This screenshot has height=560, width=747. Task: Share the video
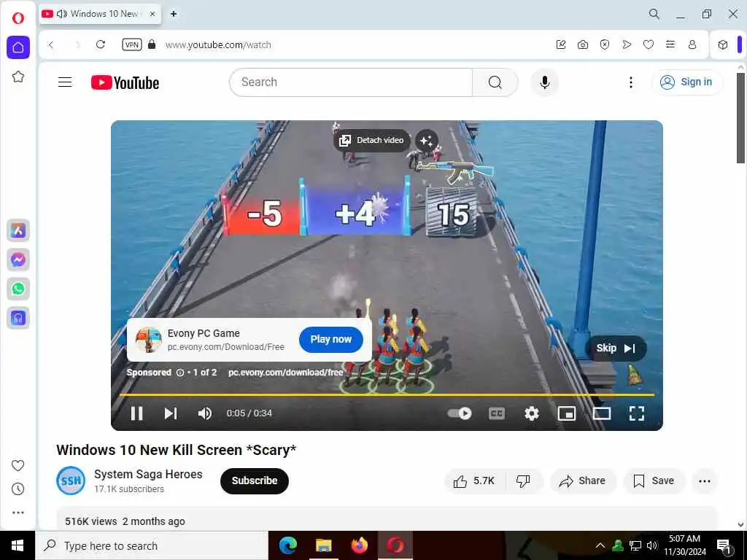click(583, 481)
